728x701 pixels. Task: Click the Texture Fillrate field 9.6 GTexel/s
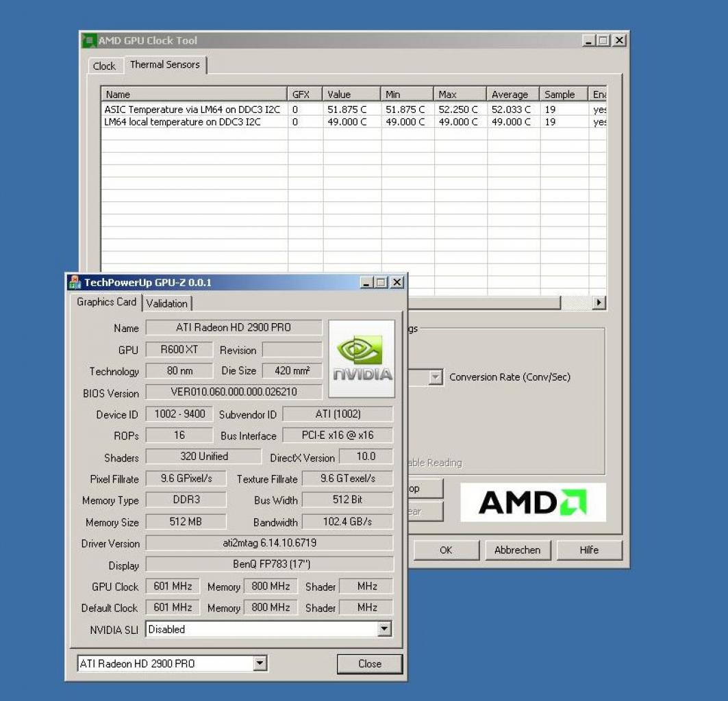coord(347,478)
